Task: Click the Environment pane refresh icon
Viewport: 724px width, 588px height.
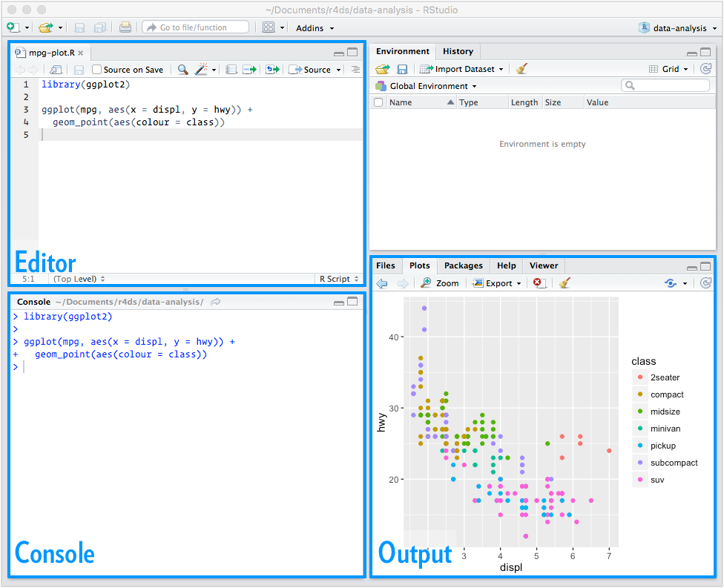Action: click(x=705, y=69)
